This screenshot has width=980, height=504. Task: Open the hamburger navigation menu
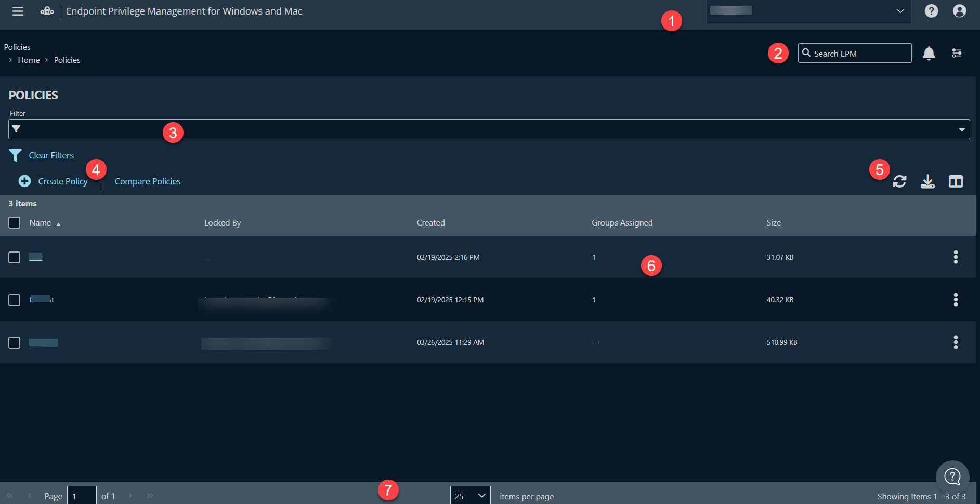(18, 11)
